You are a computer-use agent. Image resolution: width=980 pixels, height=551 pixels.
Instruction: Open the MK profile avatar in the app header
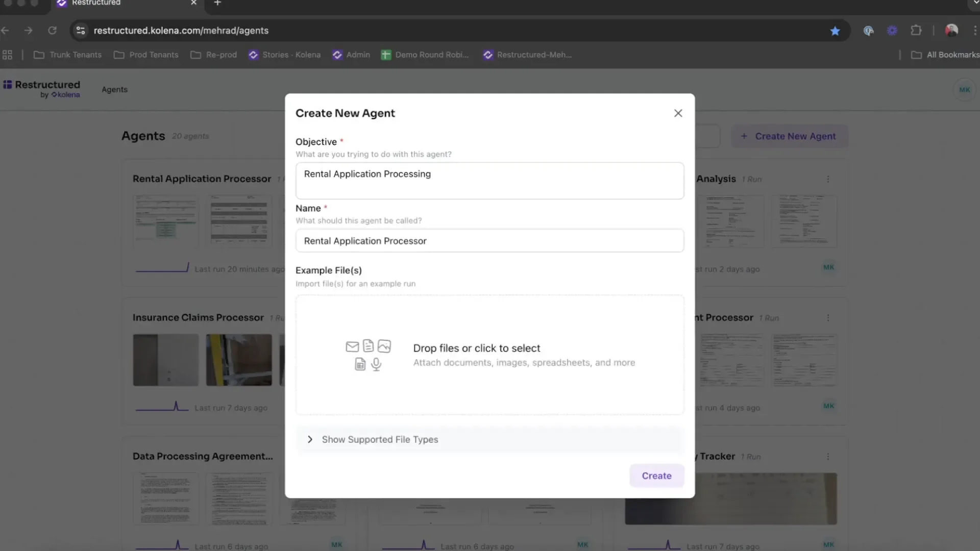click(964, 89)
